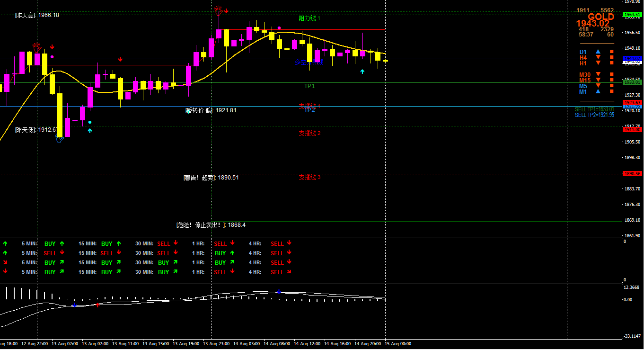644x350 pixels.
Task: Click the red 支撑线 2 support label
Action: [x=309, y=133]
